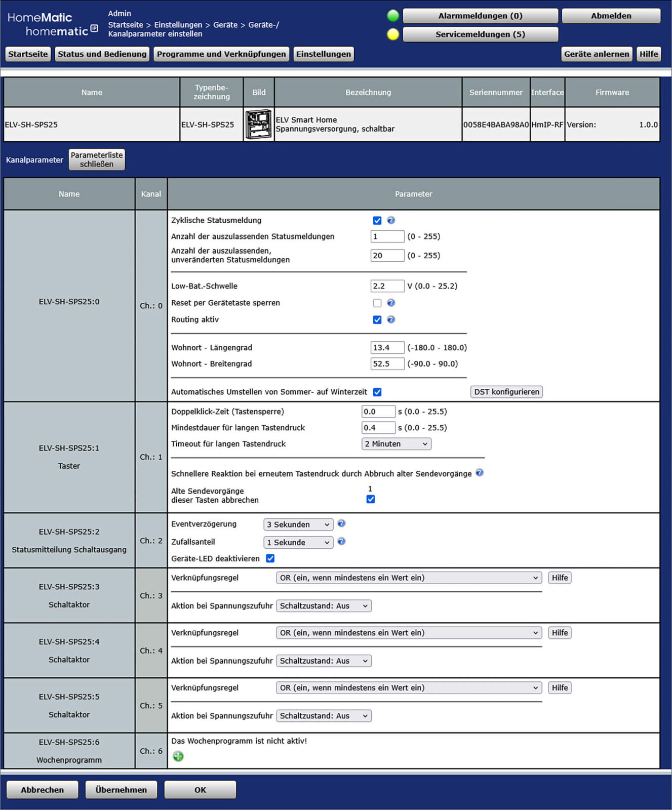
Task: Click the Low-Bat.-Schwelle input field
Action: click(x=387, y=286)
